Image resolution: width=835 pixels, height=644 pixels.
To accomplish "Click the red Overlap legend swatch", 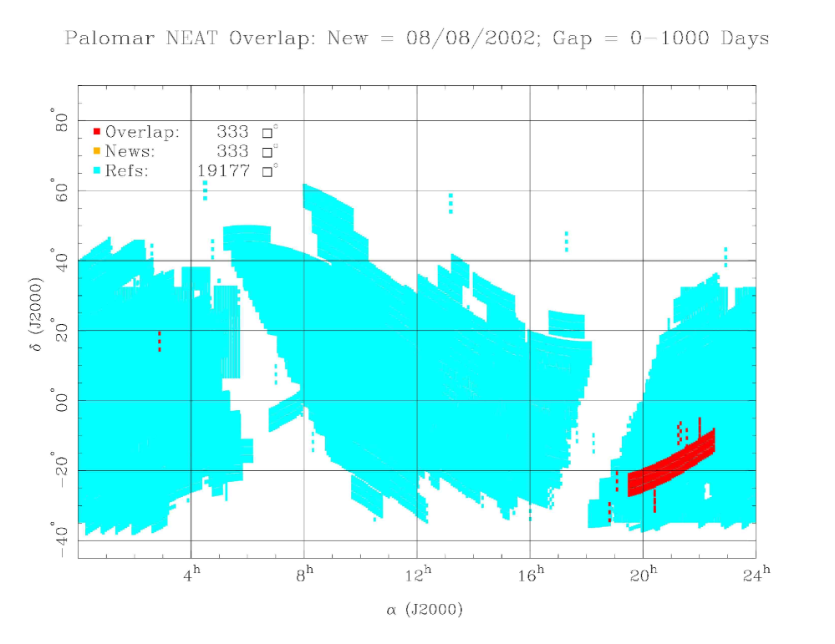I will pos(97,131).
